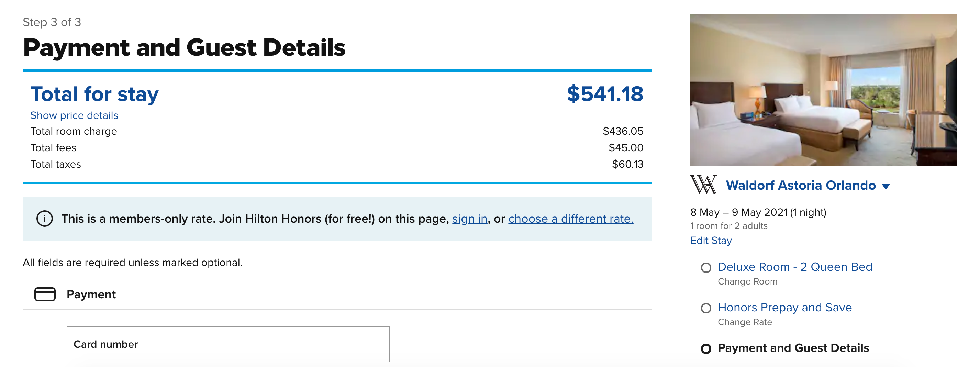Focus the Card number input field

[228, 344]
